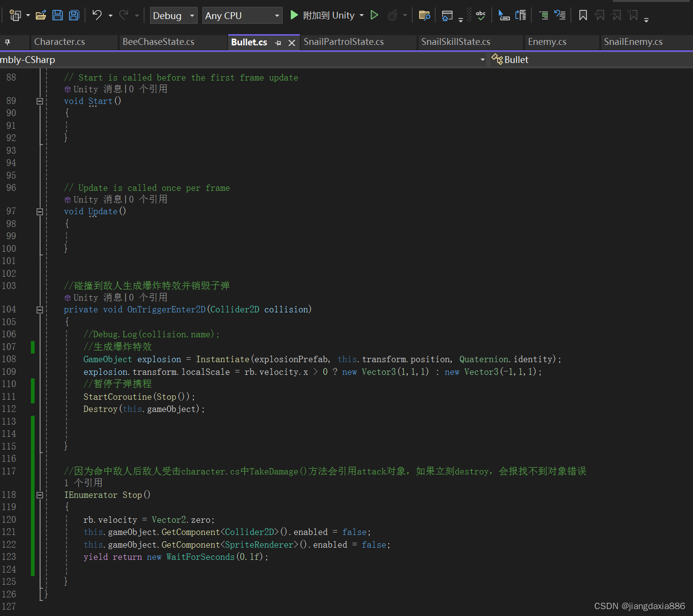Image resolution: width=693 pixels, height=616 pixels.
Task: Click the Save All icon
Action: tap(74, 16)
